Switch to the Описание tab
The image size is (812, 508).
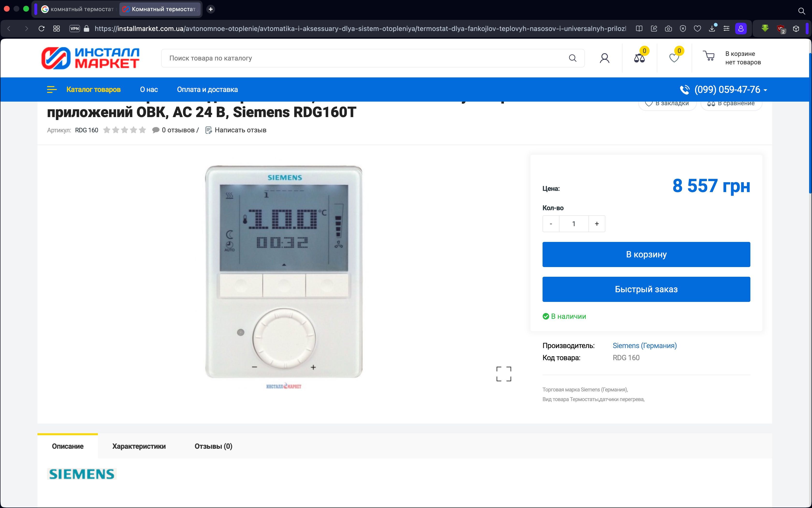point(67,446)
